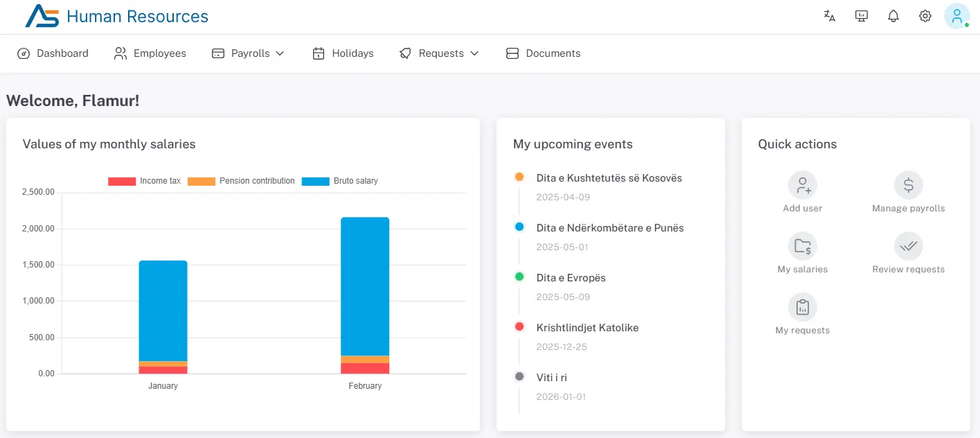980x438 pixels.
Task: Go to the Employees menu
Action: click(150, 53)
